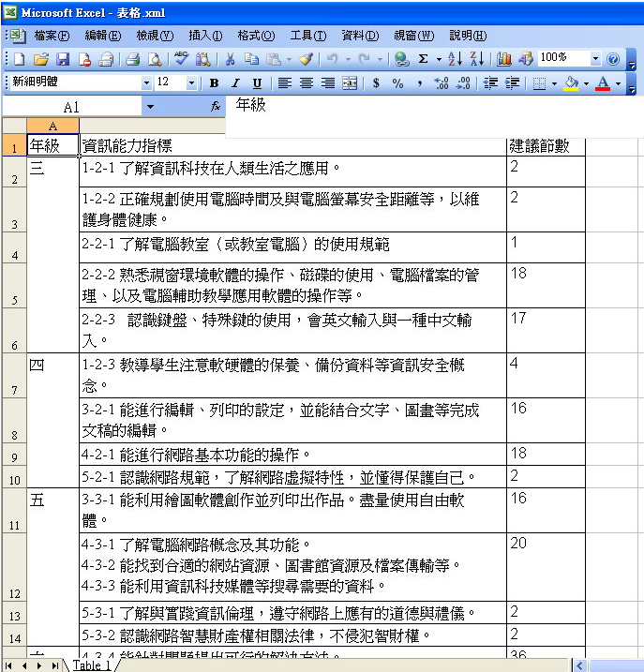Click the New workbook icon

click(20, 59)
